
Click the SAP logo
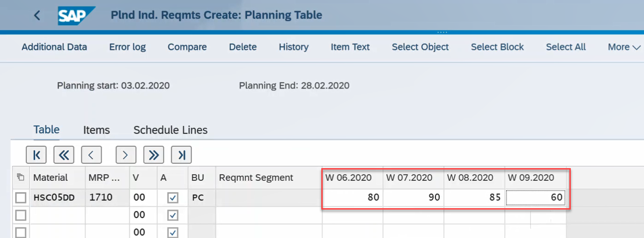[72, 15]
